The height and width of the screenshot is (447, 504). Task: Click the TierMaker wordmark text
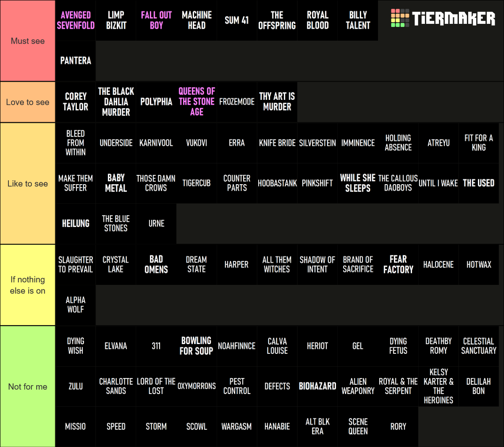pos(453,19)
